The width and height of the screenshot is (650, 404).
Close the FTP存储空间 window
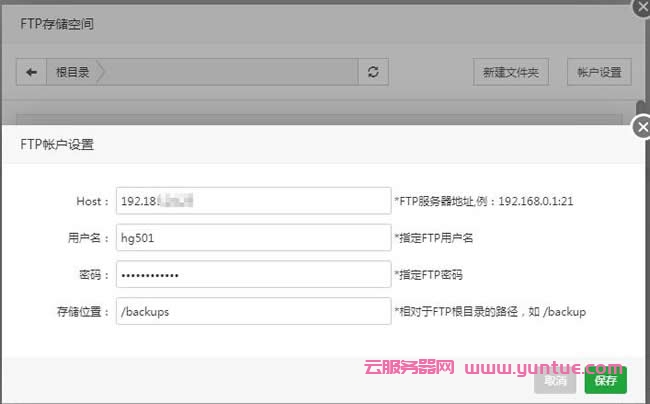point(642,6)
